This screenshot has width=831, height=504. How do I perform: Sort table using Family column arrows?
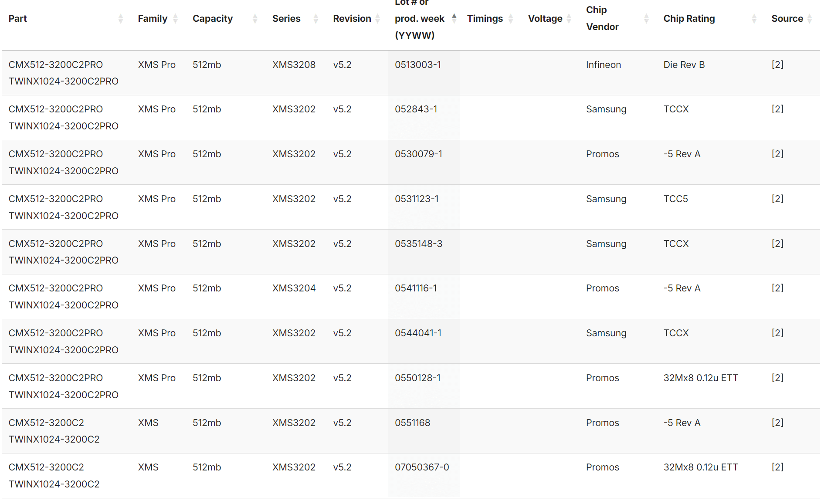[175, 19]
